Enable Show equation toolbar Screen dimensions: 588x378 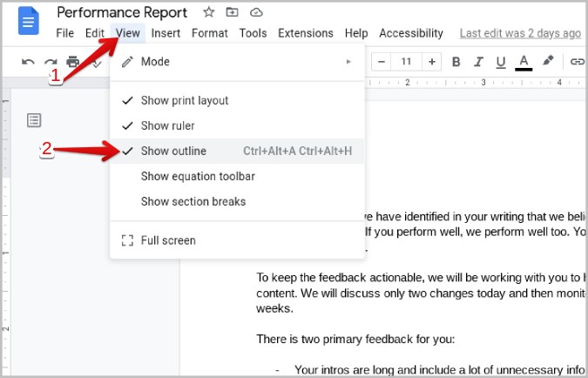[237, 176]
